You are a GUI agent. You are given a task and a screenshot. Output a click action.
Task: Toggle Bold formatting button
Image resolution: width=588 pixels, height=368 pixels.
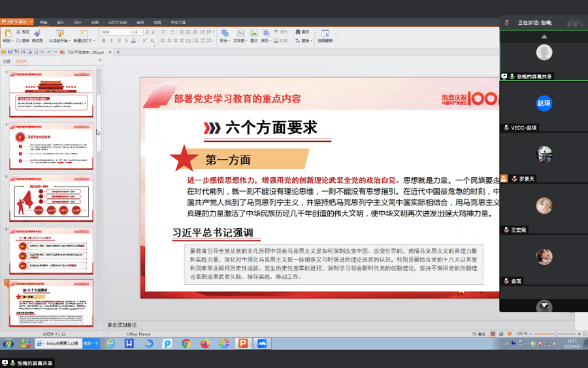click(x=104, y=41)
